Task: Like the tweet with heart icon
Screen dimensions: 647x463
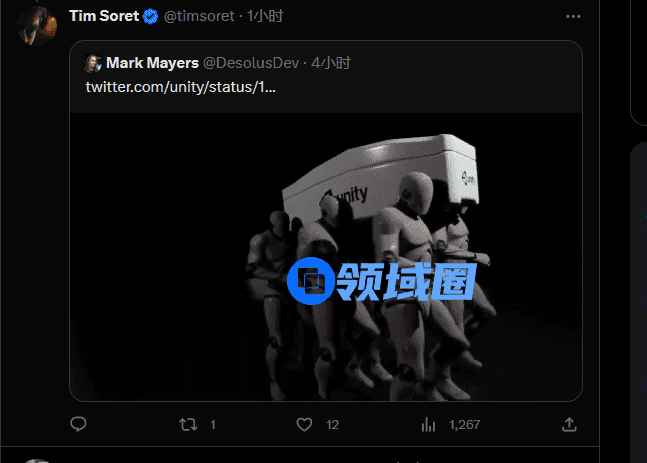Action: 305,424
